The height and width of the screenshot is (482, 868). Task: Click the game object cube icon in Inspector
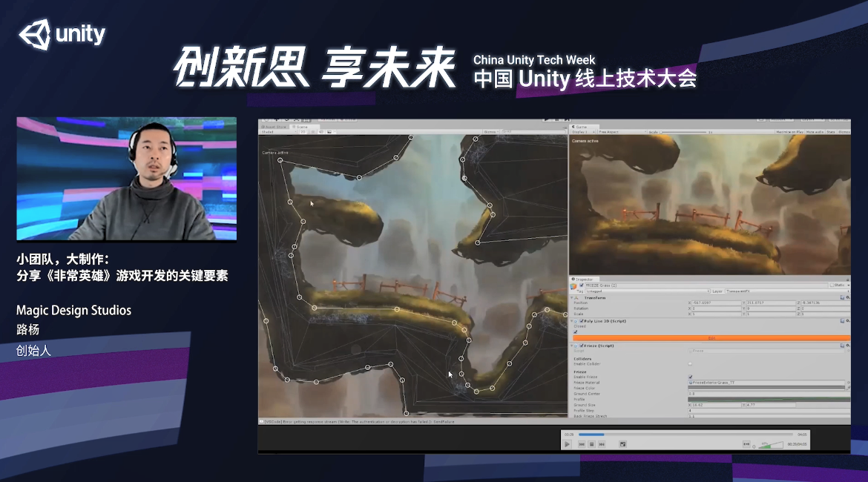(573, 286)
